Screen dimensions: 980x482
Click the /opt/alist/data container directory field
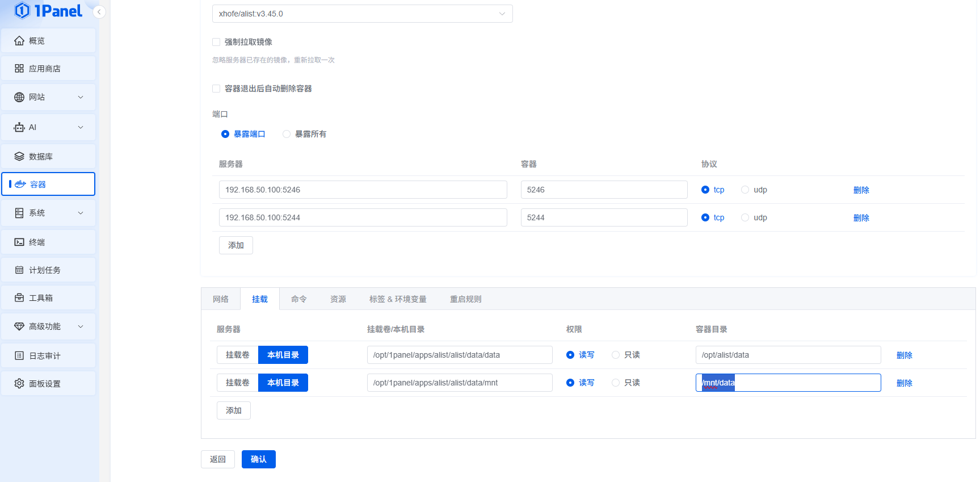[788, 355]
